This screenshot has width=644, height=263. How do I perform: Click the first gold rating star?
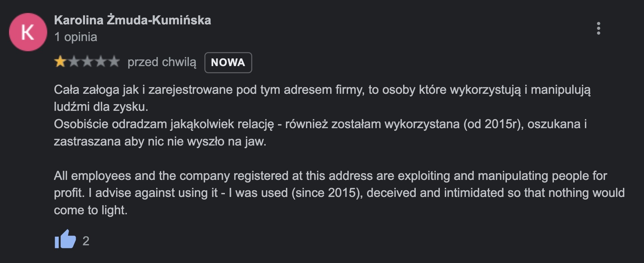60,62
